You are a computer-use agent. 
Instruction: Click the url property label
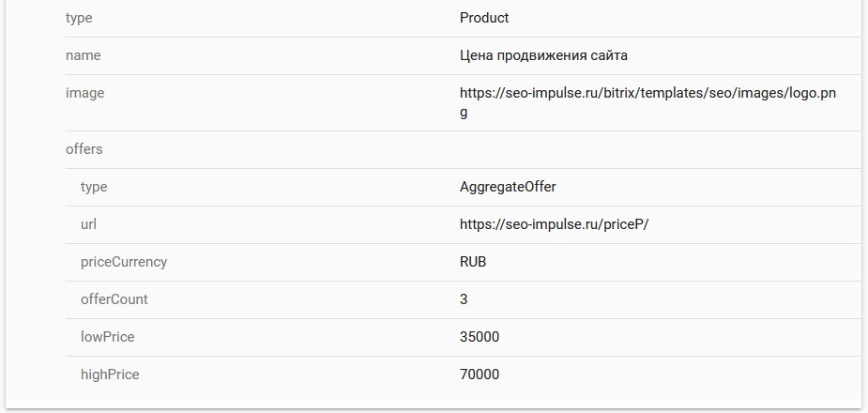click(88, 224)
